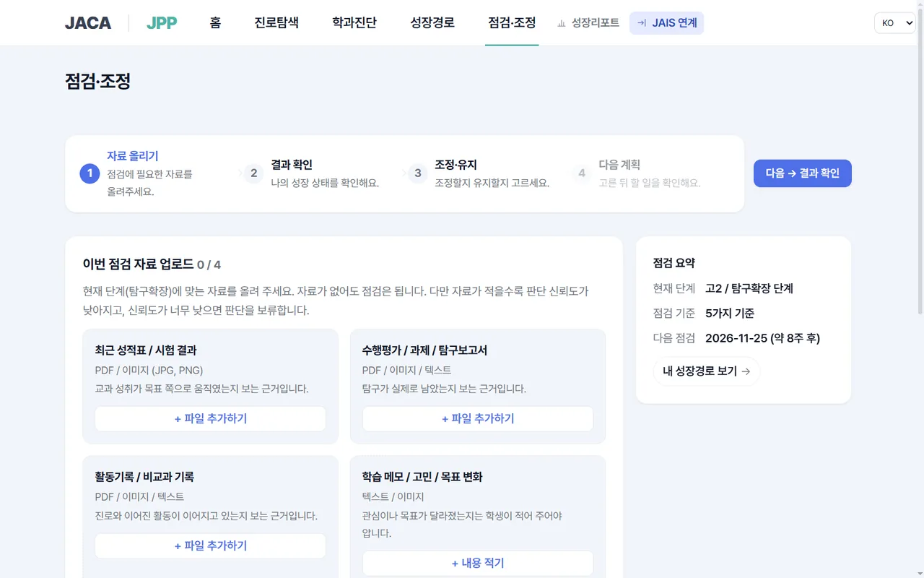This screenshot has height=578, width=924.
Task: Click 자료 올리기 step title
Action: [133, 156]
